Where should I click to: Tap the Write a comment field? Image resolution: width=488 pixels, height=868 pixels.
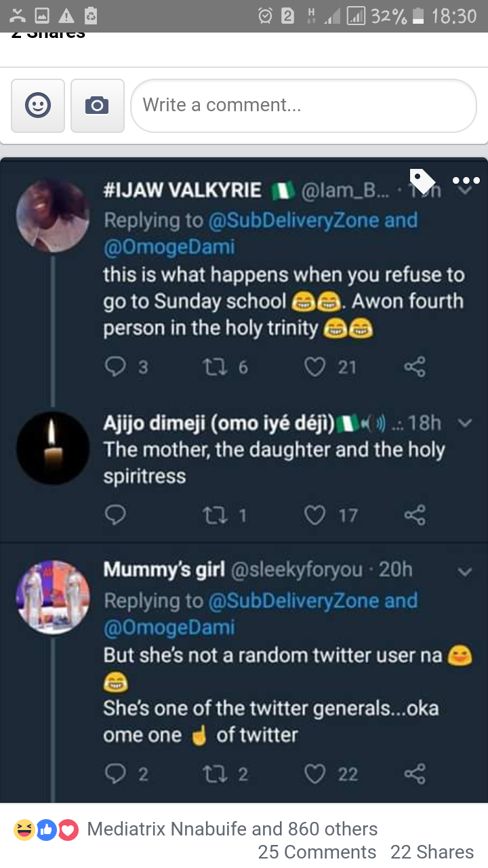304,105
